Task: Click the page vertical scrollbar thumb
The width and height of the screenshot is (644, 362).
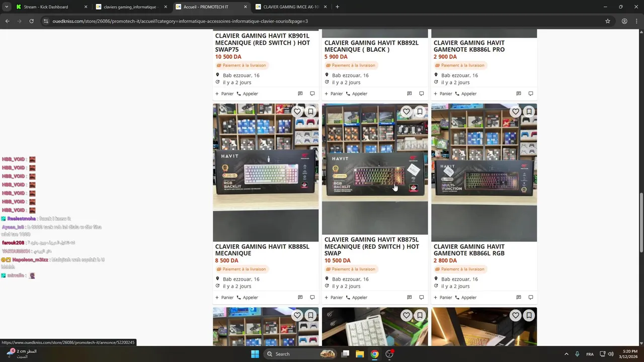Action: (x=641, y=223)
